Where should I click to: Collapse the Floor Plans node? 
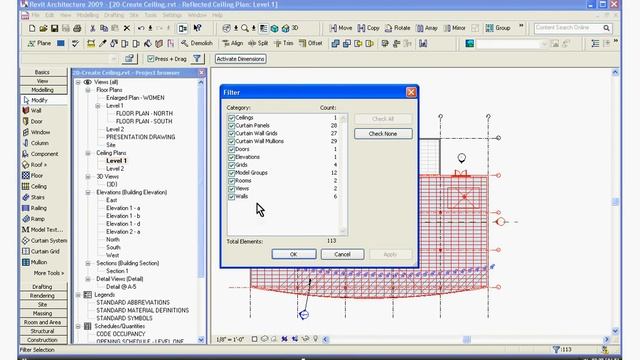pos(88,90)
